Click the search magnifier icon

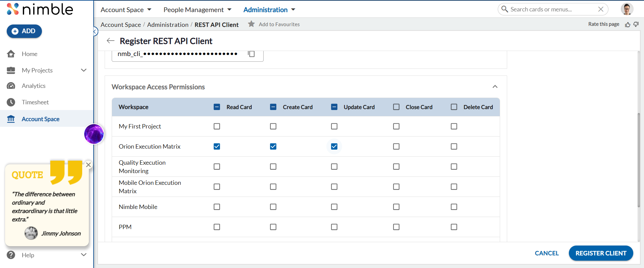(x=504, y=9)
